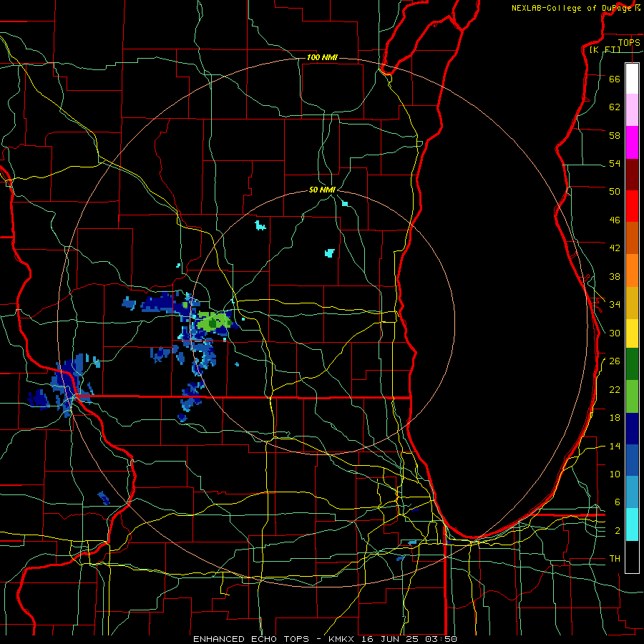The height and width of the screenshot is (644, 644).
Task: Pick the bright yellow legend swatch
Action: point(632,333)
